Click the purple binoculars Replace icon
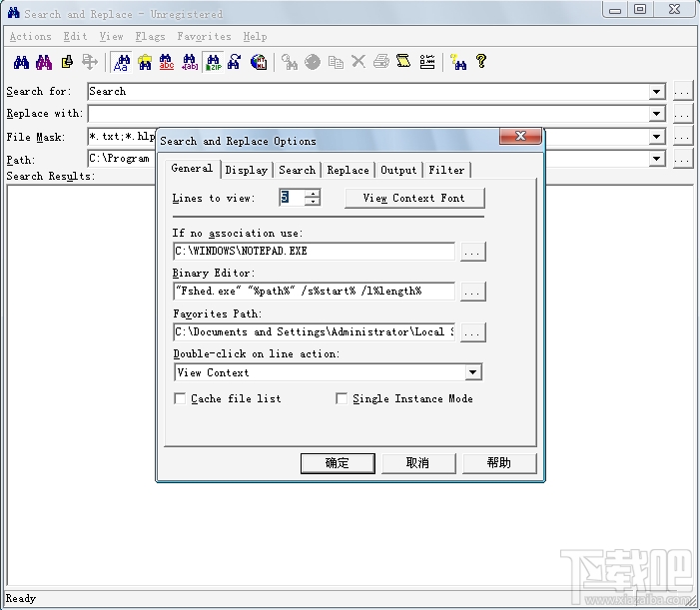The image size is (700, 610). point(44,62)
